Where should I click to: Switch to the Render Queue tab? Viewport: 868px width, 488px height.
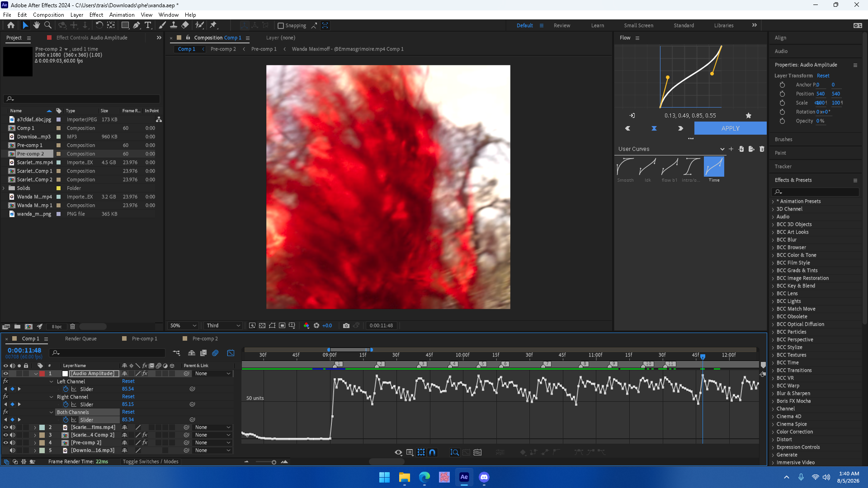pyautogui.click(x=81, y=338)
